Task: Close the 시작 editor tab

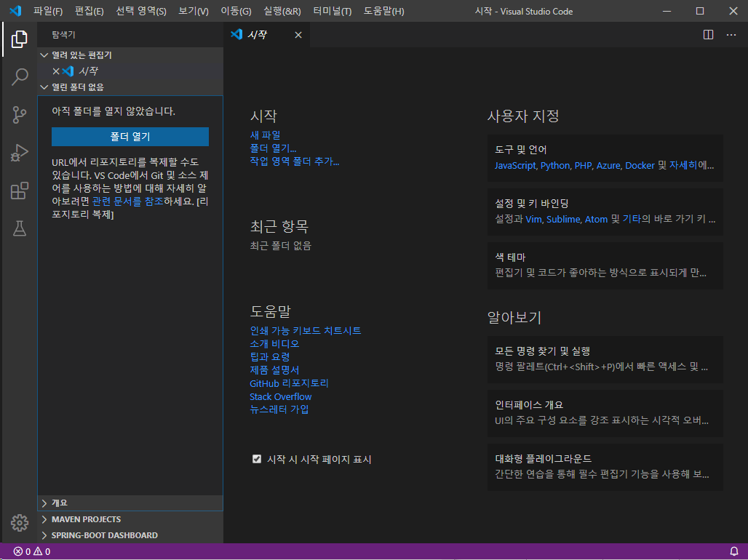Action: 298,35
